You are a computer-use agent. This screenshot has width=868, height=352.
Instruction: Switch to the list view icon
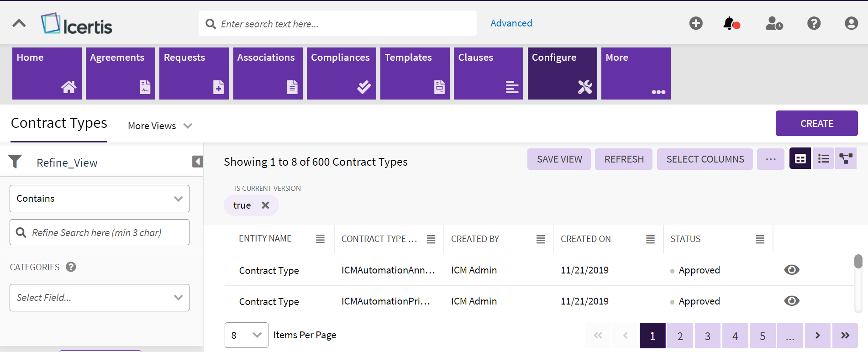(x=823, y=159)
